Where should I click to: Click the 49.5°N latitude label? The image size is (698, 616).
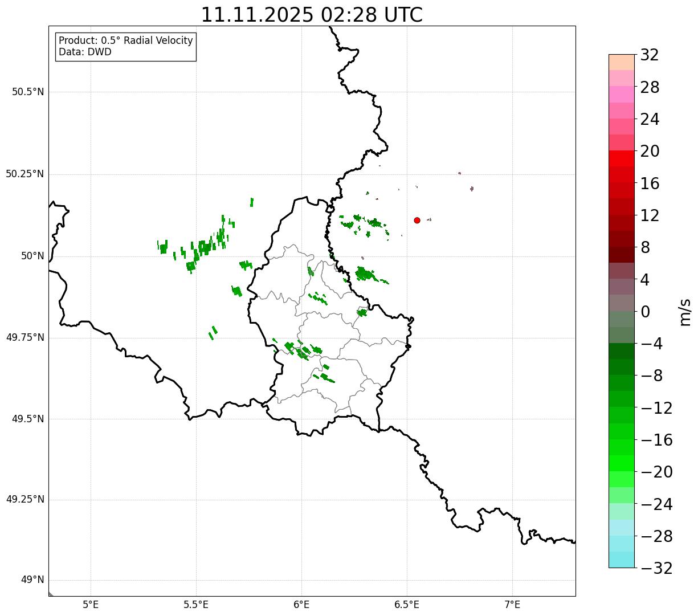point(28,419)
